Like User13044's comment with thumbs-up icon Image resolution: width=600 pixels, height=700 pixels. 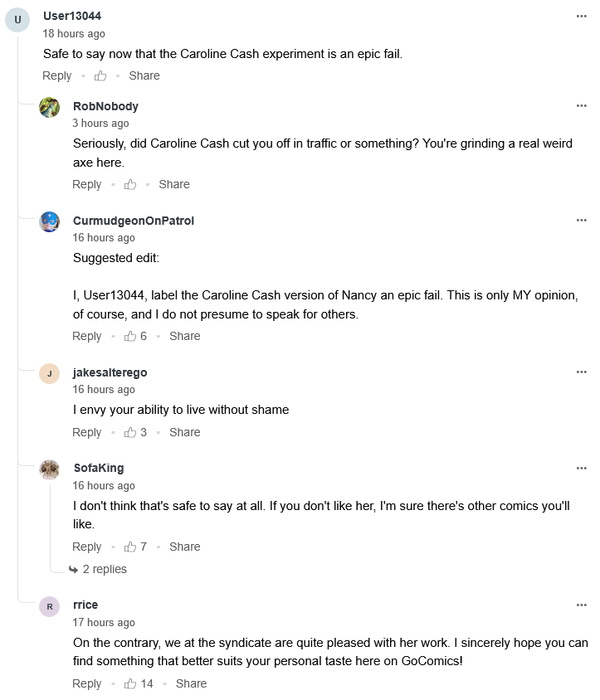[x=100, y=75]
